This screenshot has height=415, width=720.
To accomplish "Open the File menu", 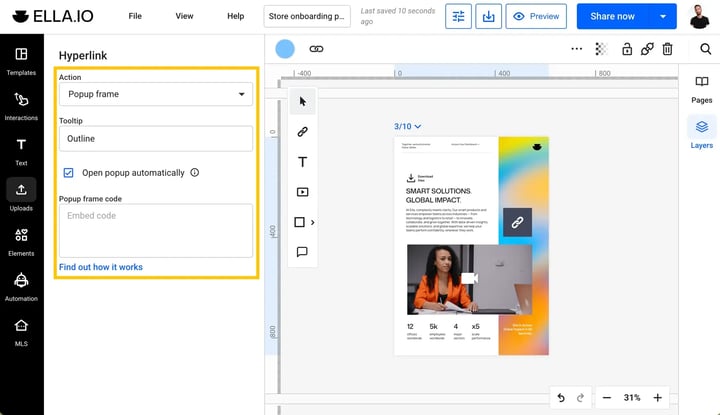I will point(135,16).
